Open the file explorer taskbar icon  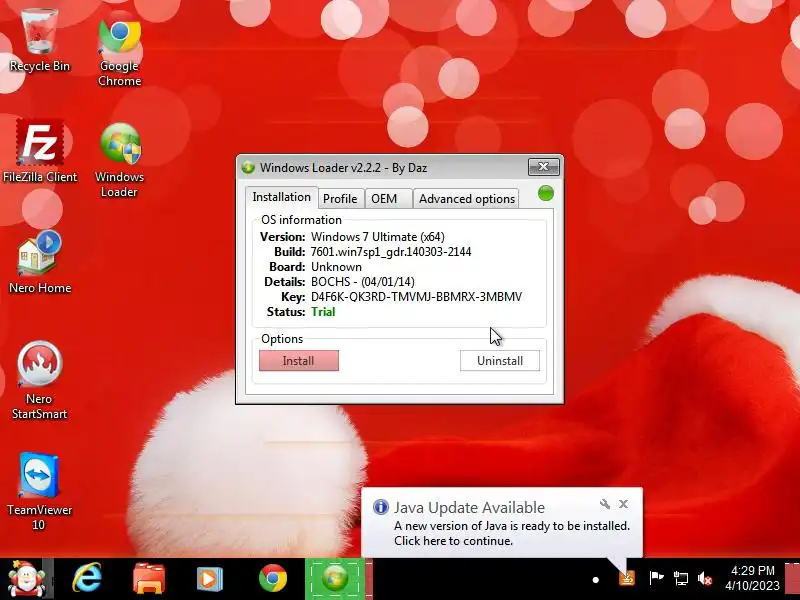click(x=148, y=579)
